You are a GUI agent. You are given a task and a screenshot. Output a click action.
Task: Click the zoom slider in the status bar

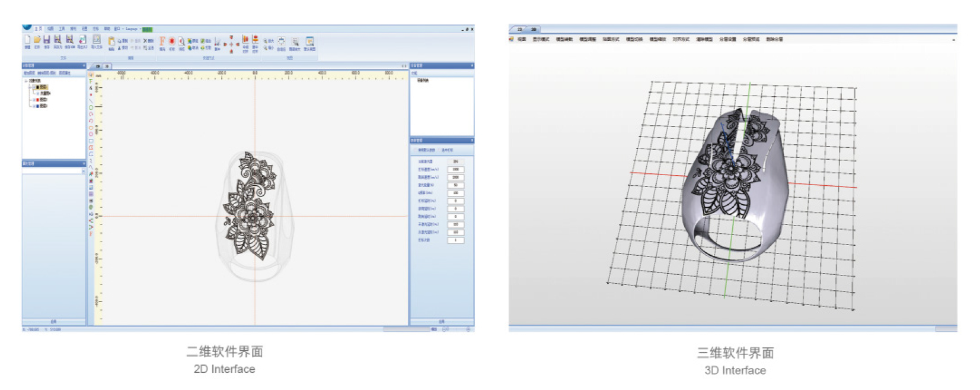(x=455, y=329)
